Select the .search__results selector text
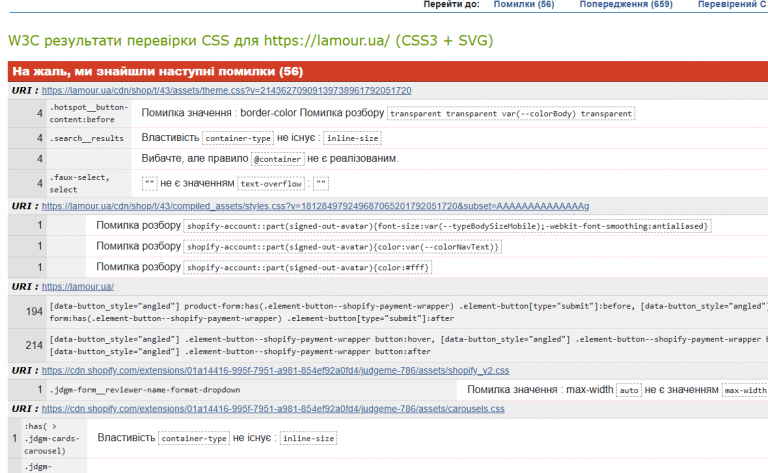This screenshot has height=473, width=768. pyautogui.click(x=86, y=138)
